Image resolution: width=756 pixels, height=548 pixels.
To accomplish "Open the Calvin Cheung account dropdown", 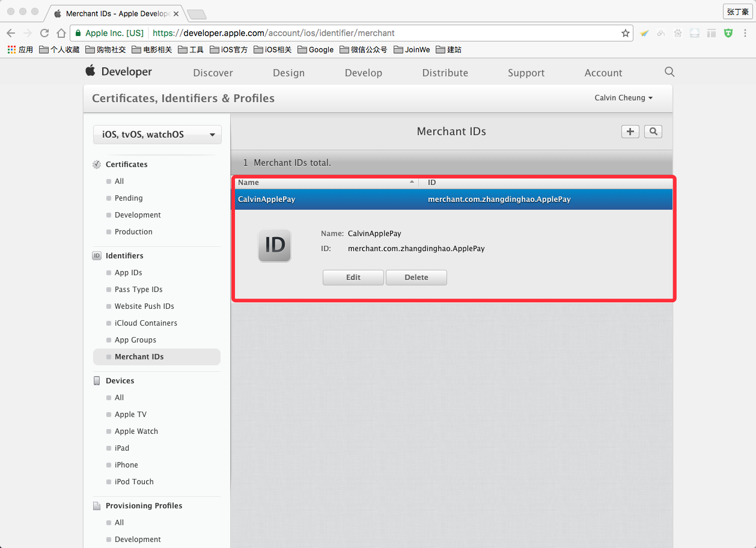I will point(624,97).
